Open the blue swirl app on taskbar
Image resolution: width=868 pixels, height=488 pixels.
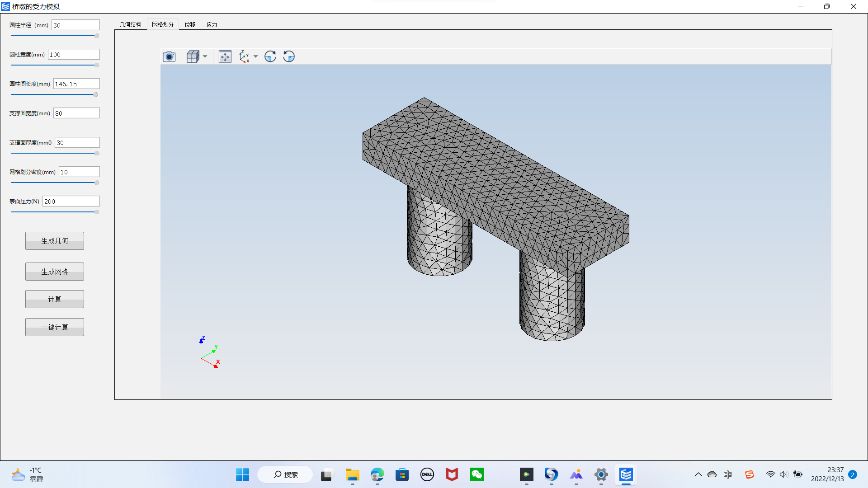click(x=551, y=474)
